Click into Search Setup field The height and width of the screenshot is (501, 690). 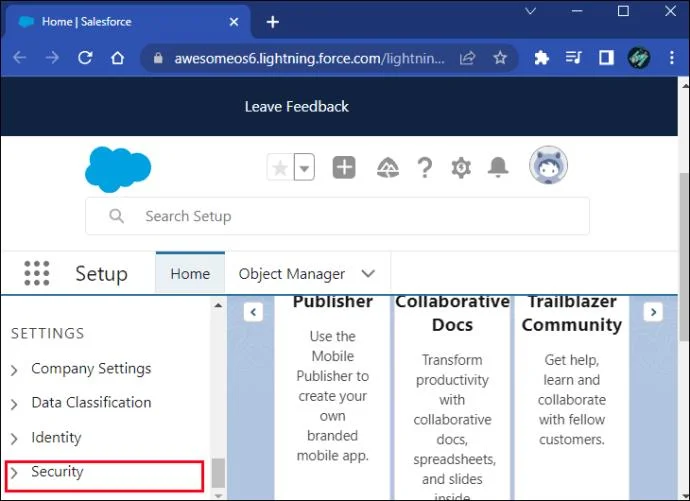[x=338, y=216]
